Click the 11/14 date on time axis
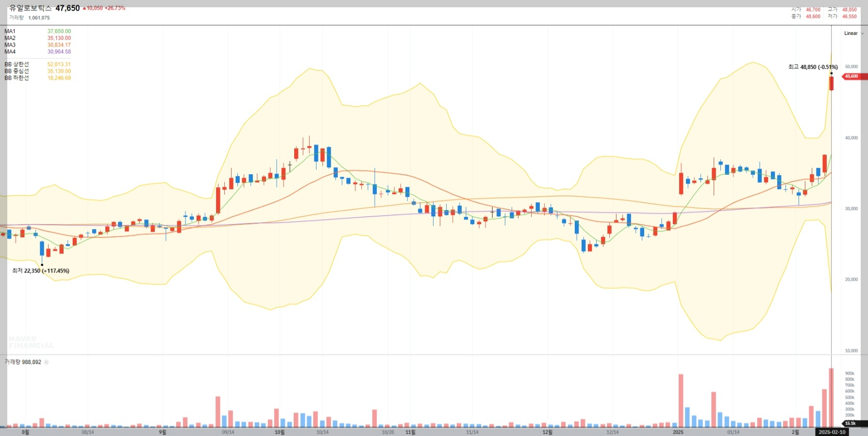Screen dimensions: 868x436 472,432
